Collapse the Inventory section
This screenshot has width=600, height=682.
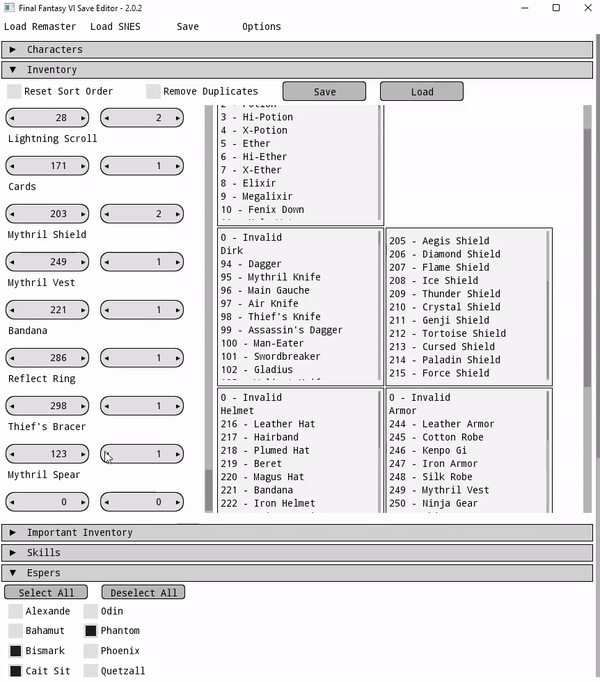click(297, 70)
